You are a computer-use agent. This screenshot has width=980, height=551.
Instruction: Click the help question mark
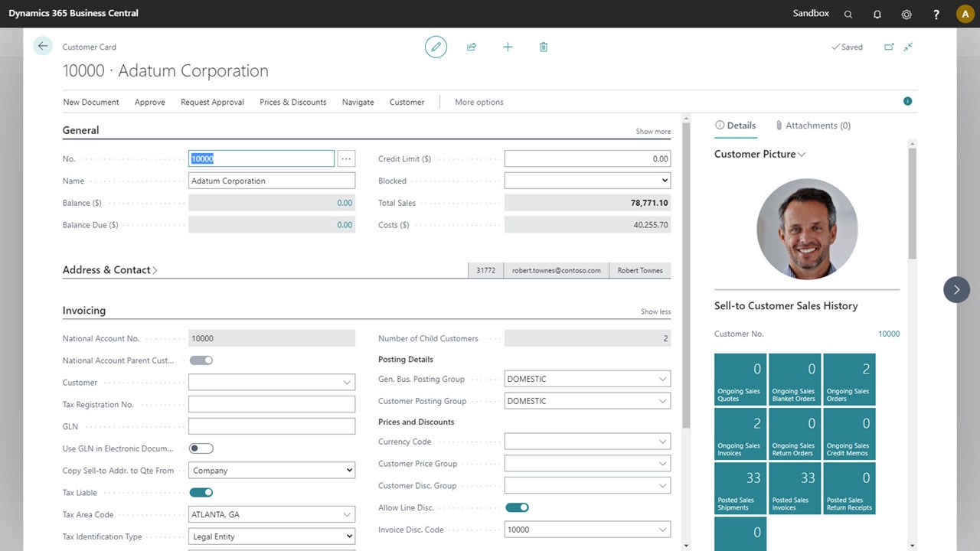tap(936, 14)
